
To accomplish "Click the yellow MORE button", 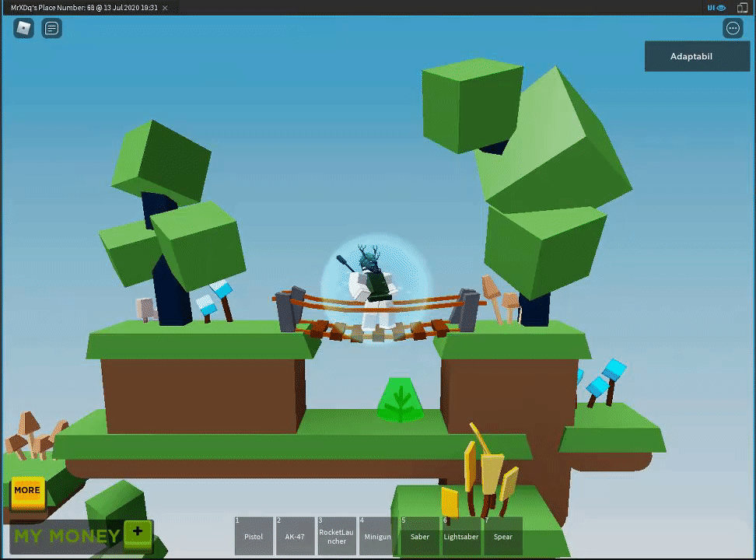I will 27,492.
